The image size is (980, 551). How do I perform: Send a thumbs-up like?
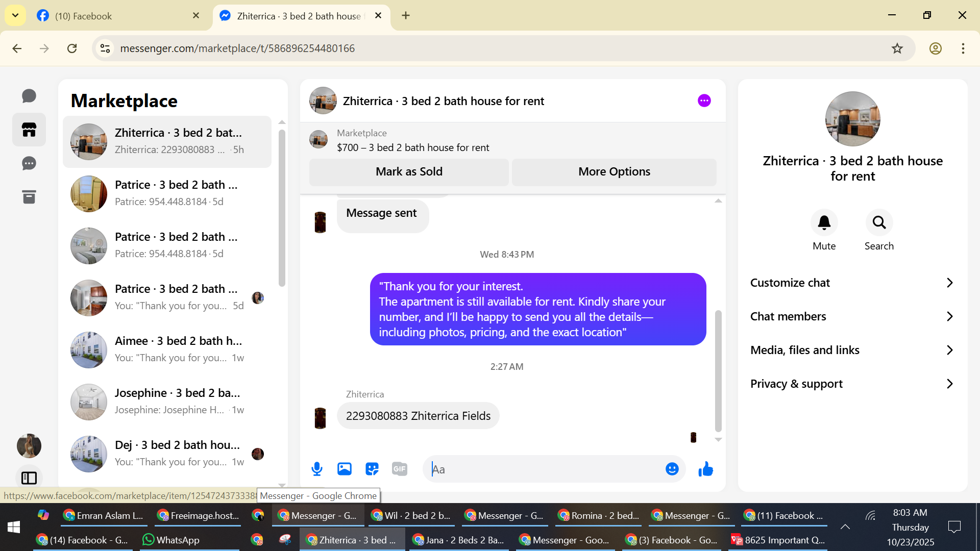(x=705, y=469)
